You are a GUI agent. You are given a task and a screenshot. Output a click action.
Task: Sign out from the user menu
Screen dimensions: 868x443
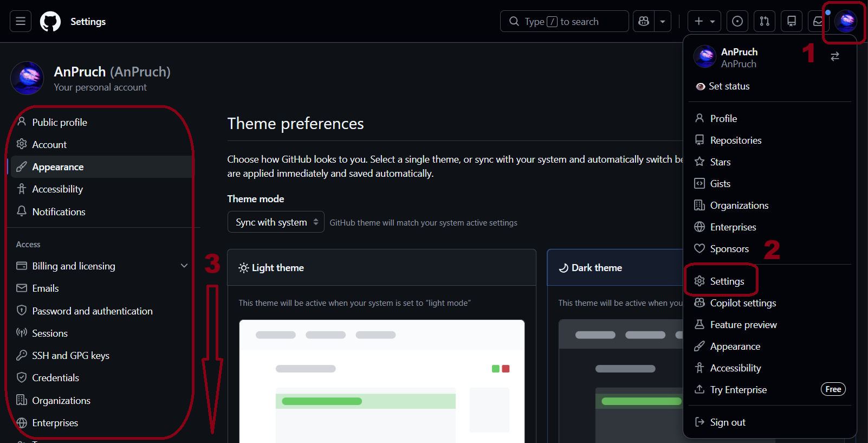coord(770,422)
